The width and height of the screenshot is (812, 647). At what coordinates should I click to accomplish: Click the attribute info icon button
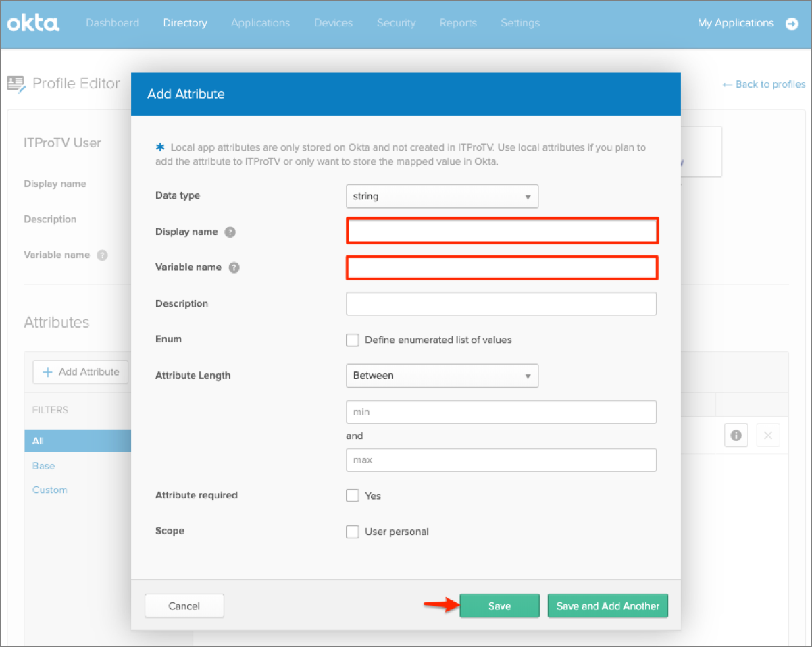[736, 436]
